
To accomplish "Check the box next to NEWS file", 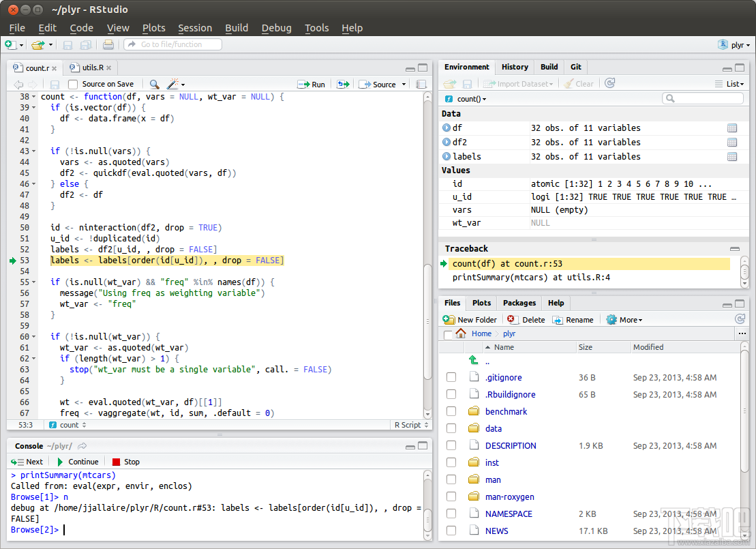I will coord(451,531).
